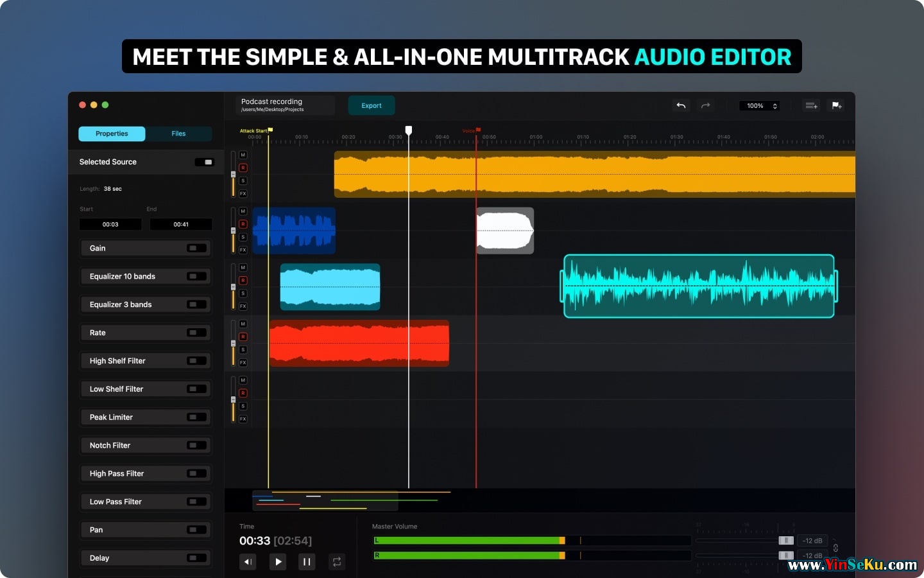Viewport: 924px width, 578px height.
Task: Turn on the Peak Limiter toggle
Action: (196, 417)
